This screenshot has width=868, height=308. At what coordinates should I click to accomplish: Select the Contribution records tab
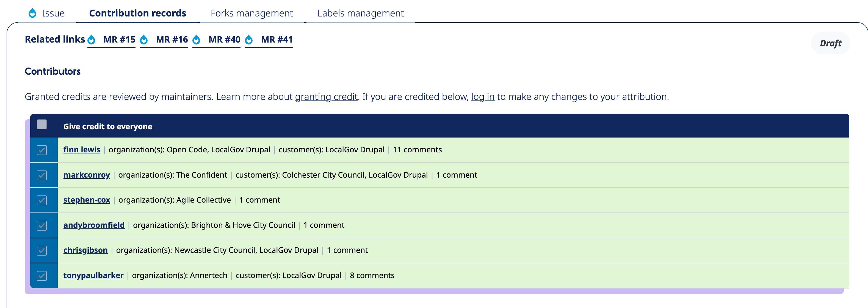(137, 13)
